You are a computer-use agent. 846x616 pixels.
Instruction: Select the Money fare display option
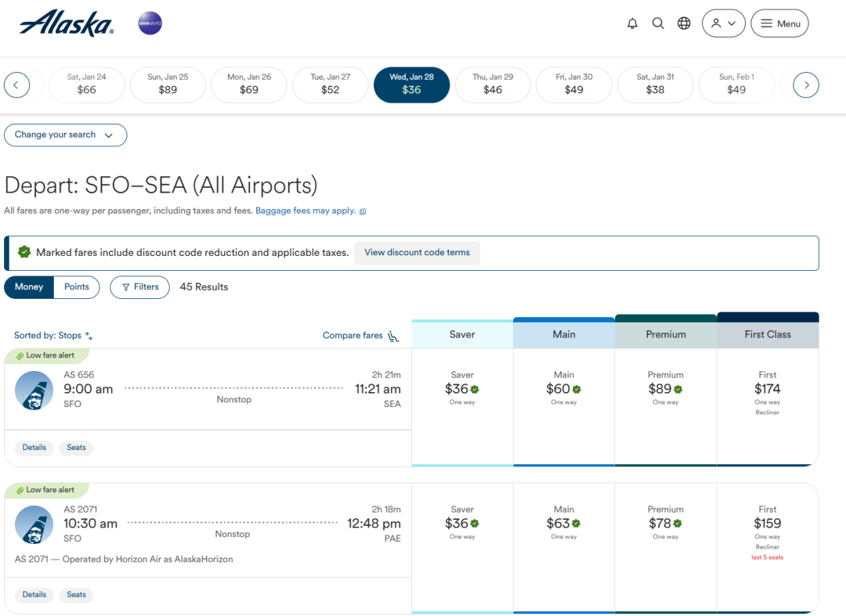coord(29,287)
